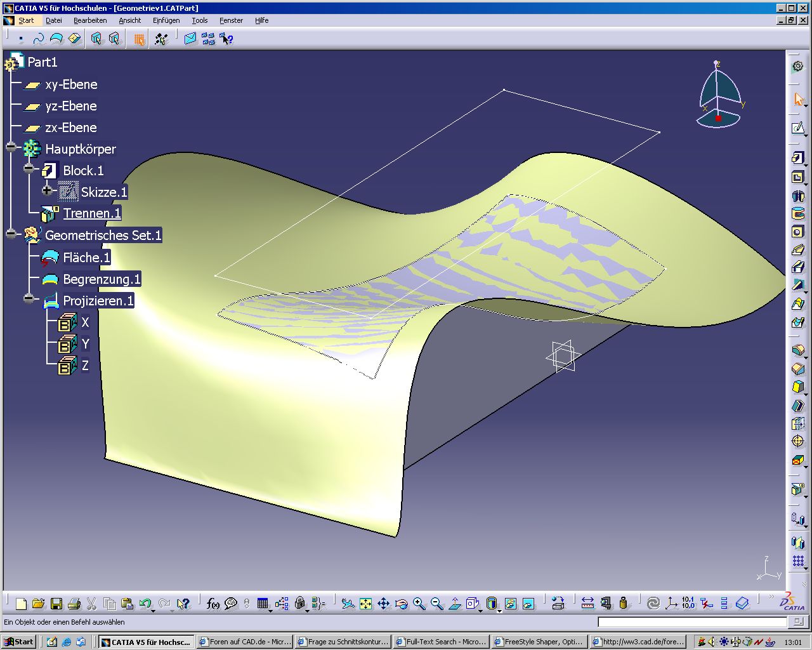Open the Hilfe menu
The width and height of the screenshot is (812, 650).
pyautogui.click(x=262, y=20)
